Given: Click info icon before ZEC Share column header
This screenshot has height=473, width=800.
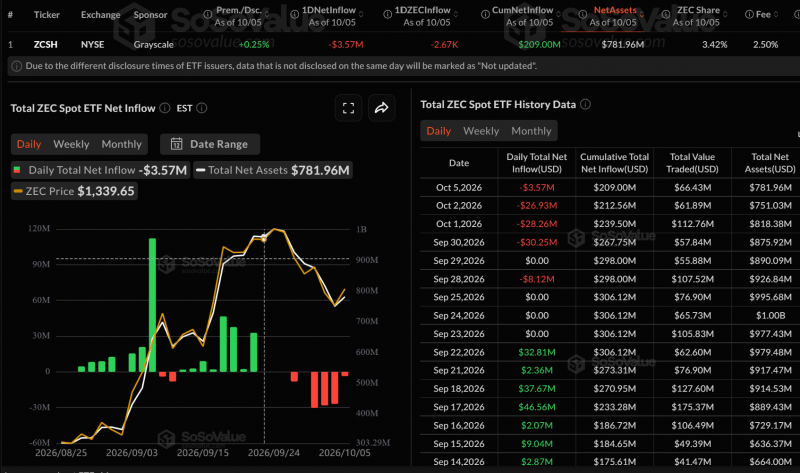Looking at the screenshot, I should click(666, 15).
